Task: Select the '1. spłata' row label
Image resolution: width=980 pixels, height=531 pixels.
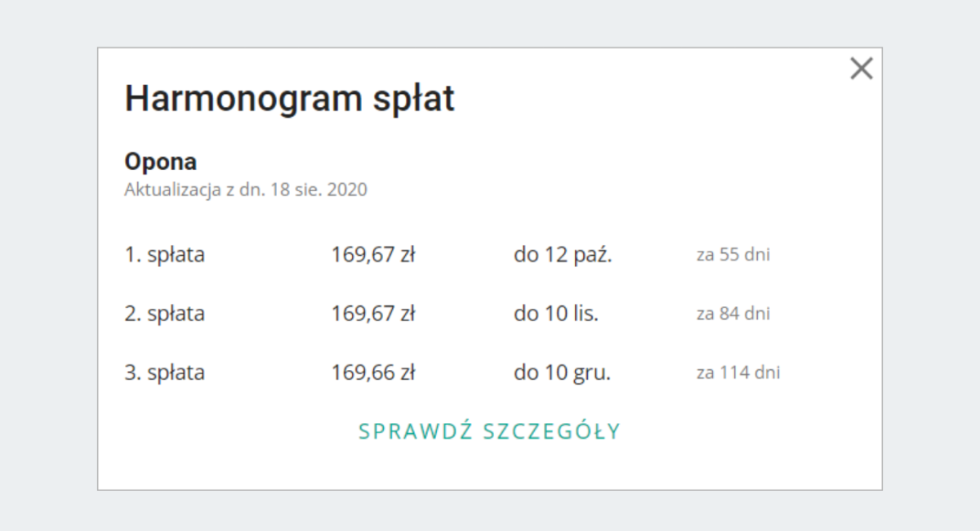Action: tap(164, 255)
